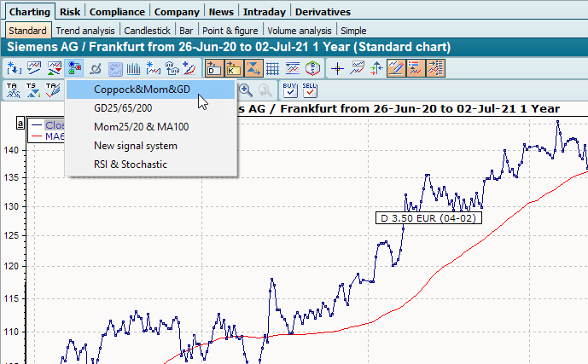This screenshot has width=588, height=364.
Task: Click the D 3.50 EUR dividend label
Action: click(427, 217)
